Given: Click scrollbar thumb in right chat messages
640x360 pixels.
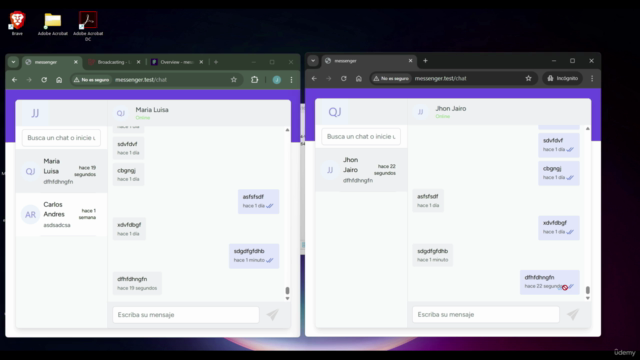Looking at the screenshot, I should point(588,290).
